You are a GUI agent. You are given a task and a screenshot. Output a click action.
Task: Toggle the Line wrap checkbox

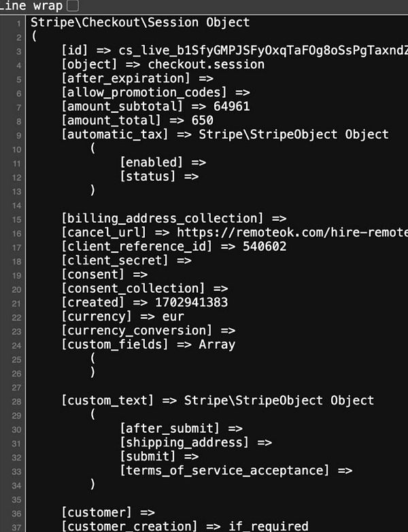click(x=73, y=5)
